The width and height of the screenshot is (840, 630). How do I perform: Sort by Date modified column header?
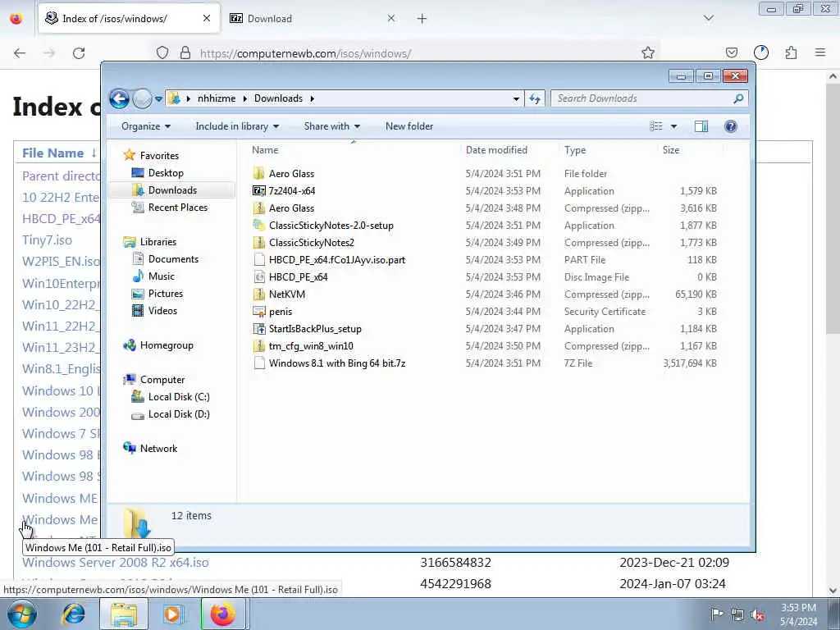point(496,150)
